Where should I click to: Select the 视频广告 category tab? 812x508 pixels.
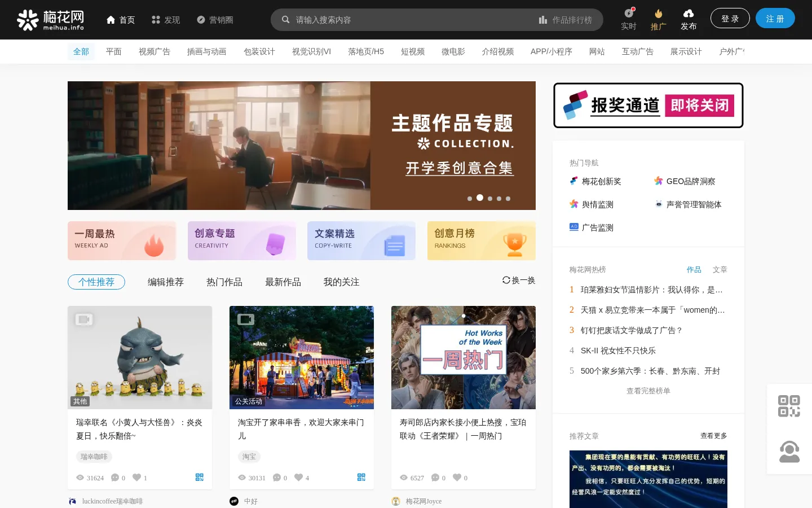pos(155,51)
